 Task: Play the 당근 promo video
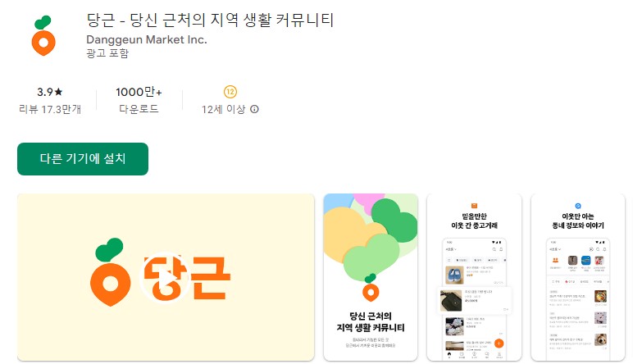click(165, 278)
